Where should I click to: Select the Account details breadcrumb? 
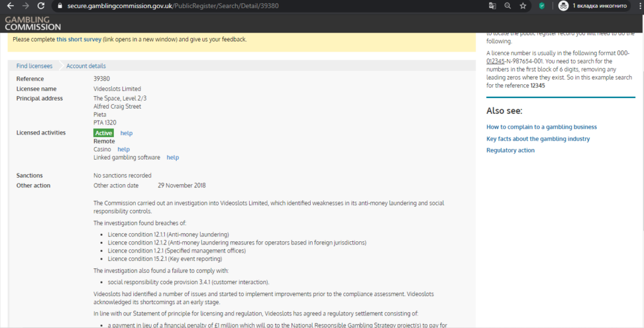[x=86, y=66]
